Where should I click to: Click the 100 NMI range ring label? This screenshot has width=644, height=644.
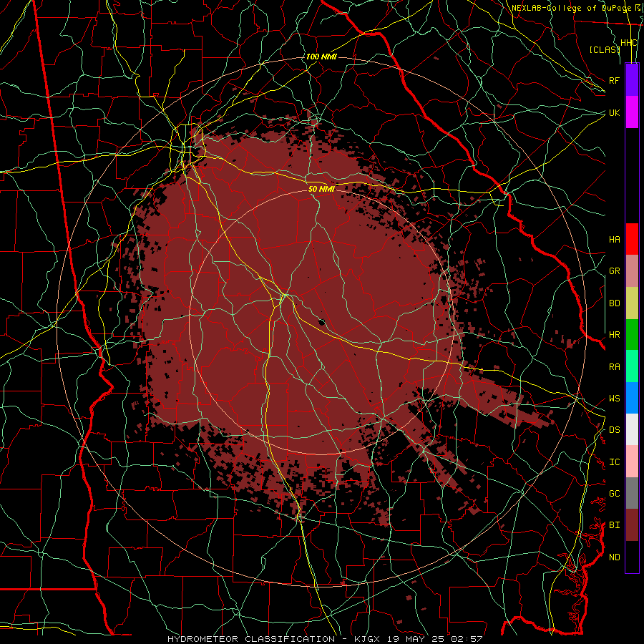point(321,57)
